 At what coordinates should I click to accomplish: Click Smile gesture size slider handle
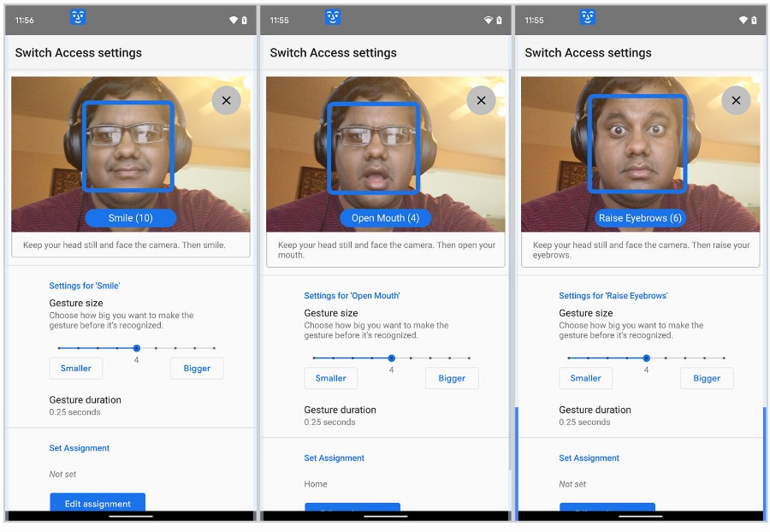click(x=137, y=348)
